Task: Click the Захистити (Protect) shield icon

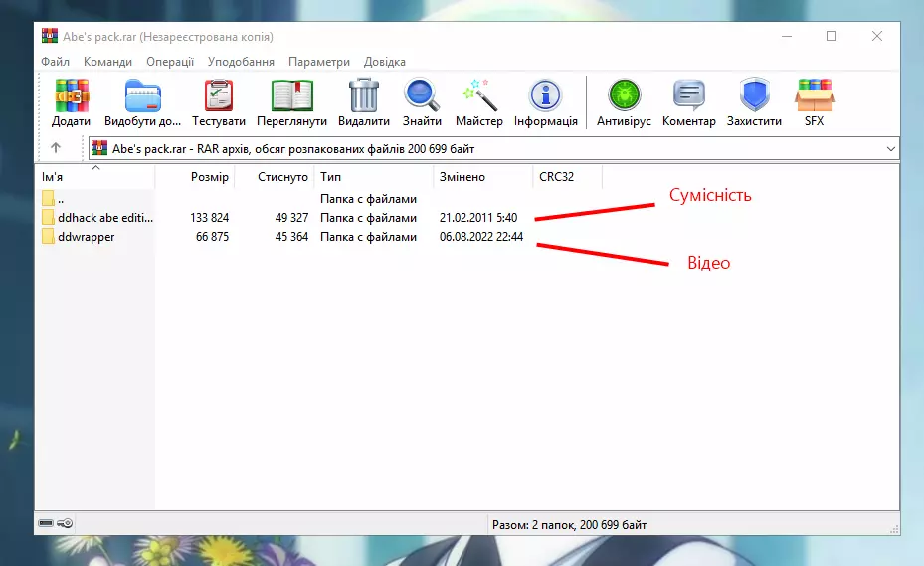Action: [754, 94]
